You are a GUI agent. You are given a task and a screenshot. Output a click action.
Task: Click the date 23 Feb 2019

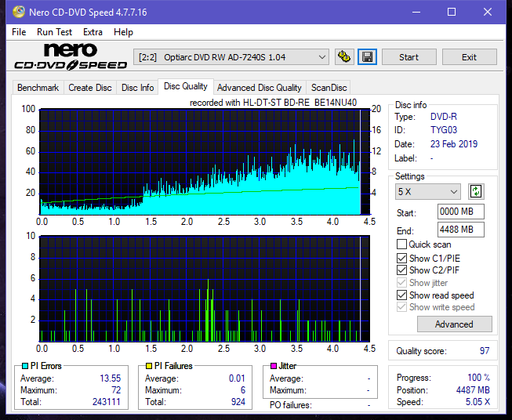click(454, 144)
